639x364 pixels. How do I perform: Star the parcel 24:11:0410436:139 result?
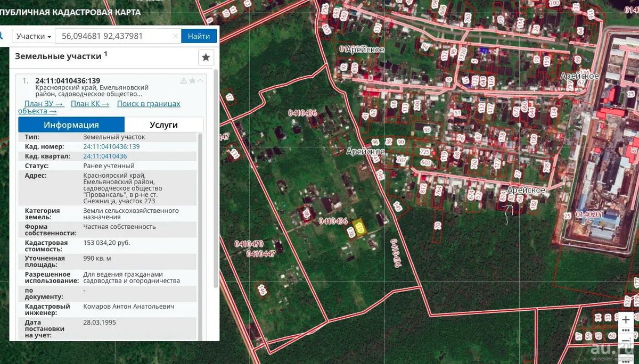coord(192,81)
